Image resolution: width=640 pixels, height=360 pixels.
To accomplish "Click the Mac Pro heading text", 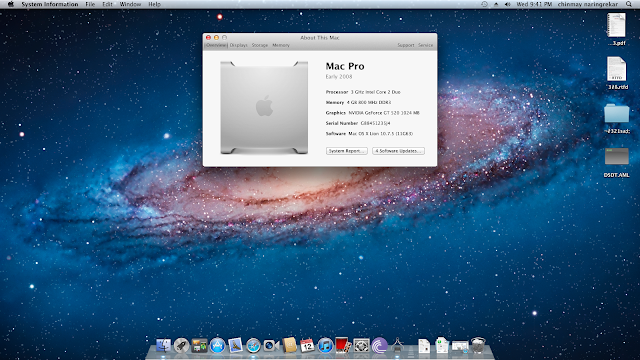I will (345, 66).
